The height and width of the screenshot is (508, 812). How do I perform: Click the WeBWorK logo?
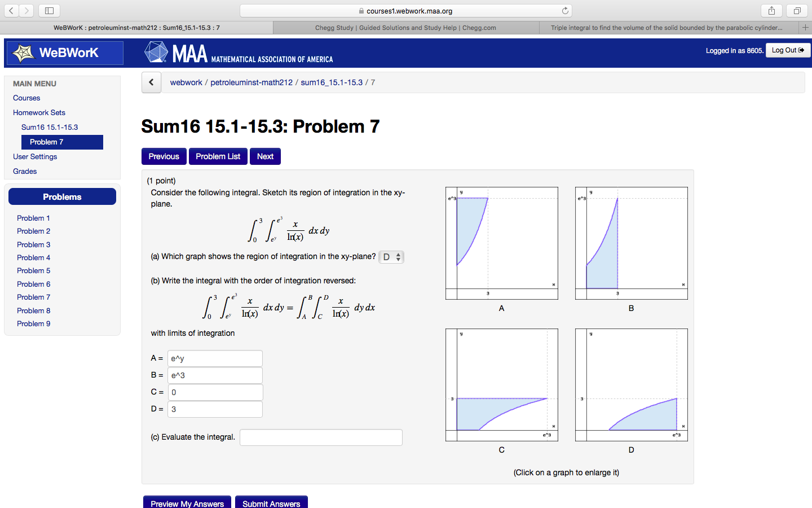tap(65, 53)
